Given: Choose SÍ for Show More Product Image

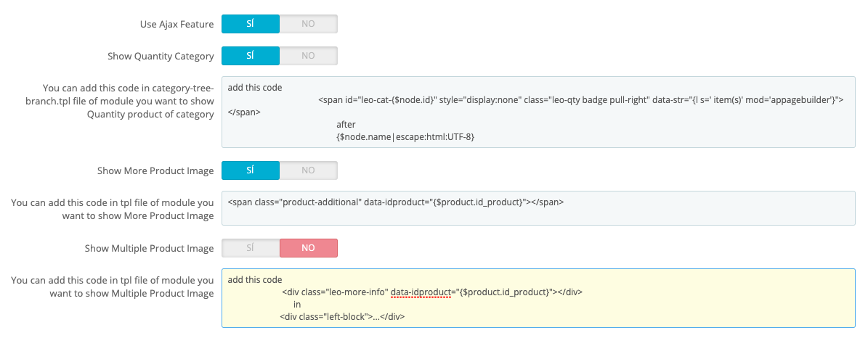Looking at the screenshot, I should [x=250, y=170].
